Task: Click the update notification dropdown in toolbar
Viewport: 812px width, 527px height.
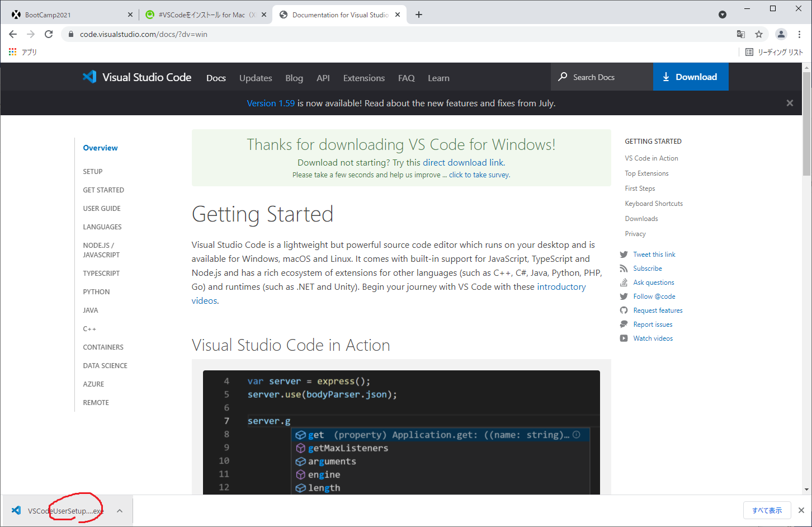Action: click(x=723, y=14)
